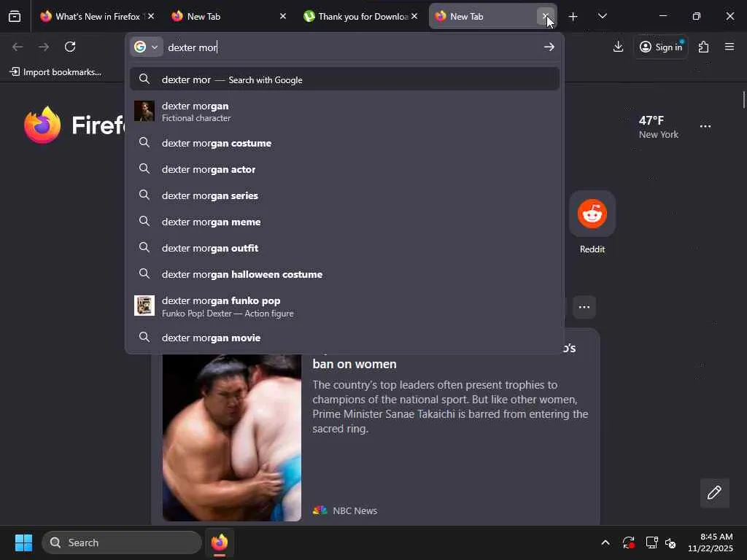The width and height of the screenshot is (747, 560).
Task: Open the Downloads panel
Action: [x=618, y=47]
